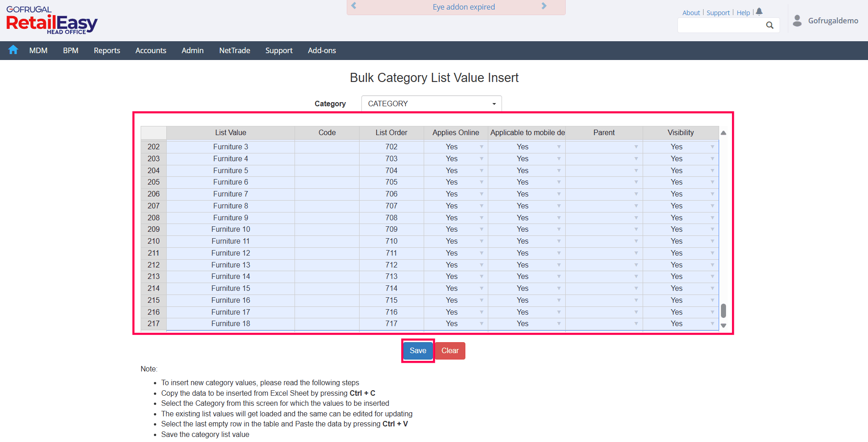
Task: Expand Applies Online dropdown for Furniture 3
Action: pyautogui.click(x=481, y=147)
